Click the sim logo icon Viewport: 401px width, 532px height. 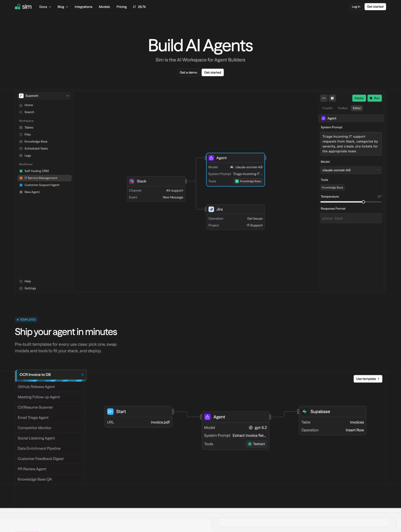(17, 7)
